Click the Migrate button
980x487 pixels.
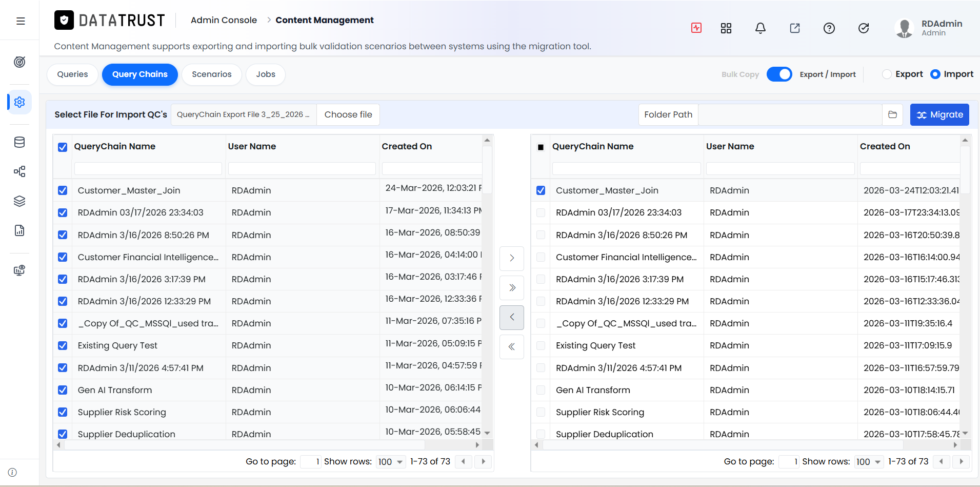pyautogui.click(x=939, y=114)
